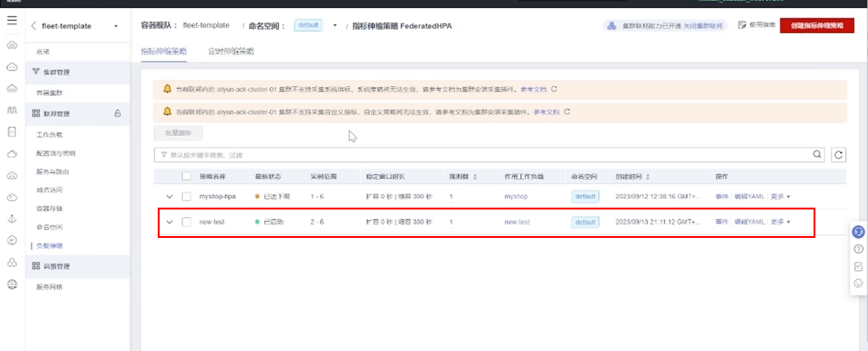Image resolution: width=868 pixels, height=351 pixels.
Task: Refresh the policy list with refresh button
Action: point(839,155)
